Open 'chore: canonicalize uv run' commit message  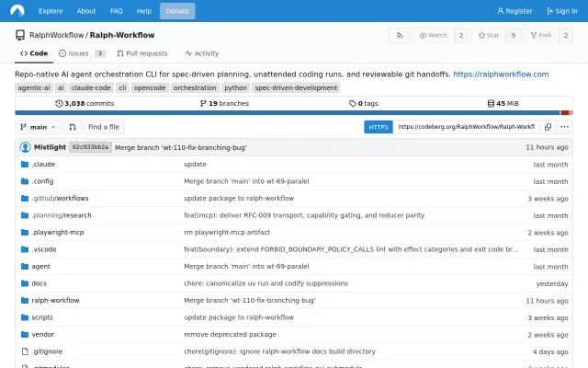tap(266, 283)
